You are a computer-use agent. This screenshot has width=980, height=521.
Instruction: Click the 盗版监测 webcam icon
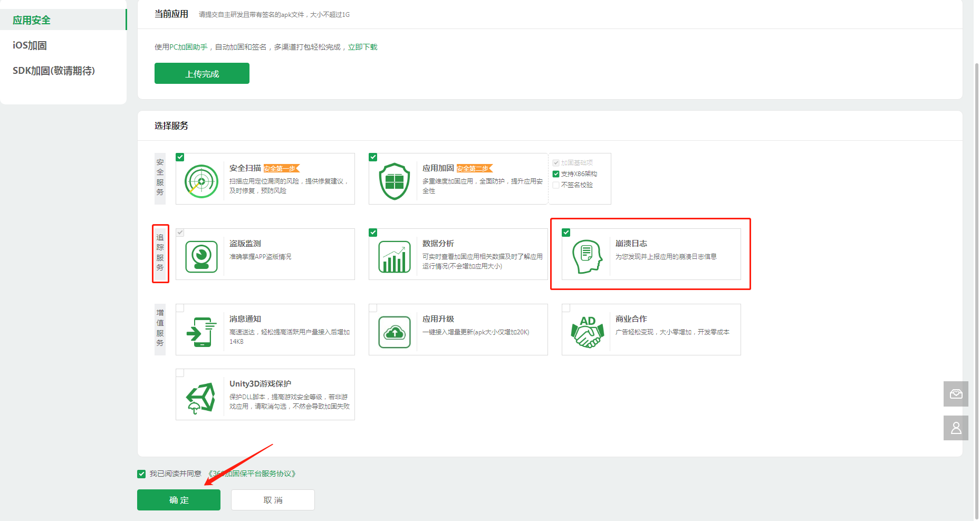201,257
